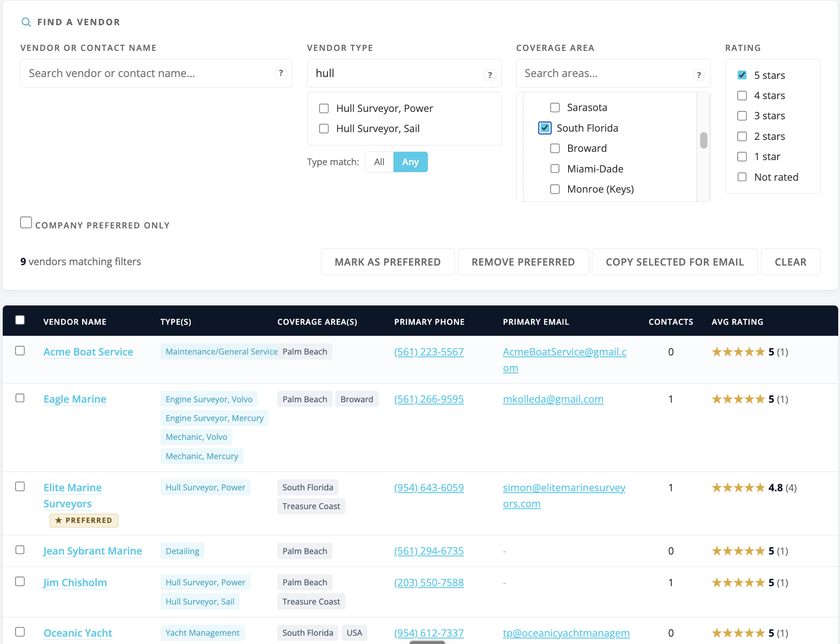
Task: Set type match to All
Action: tap(379, 162)
